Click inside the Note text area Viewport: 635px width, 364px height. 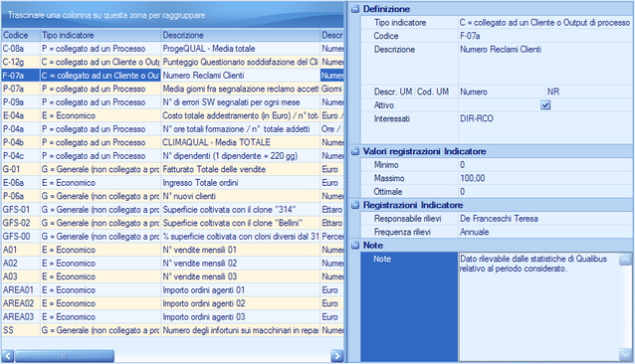tap(538, 306)
